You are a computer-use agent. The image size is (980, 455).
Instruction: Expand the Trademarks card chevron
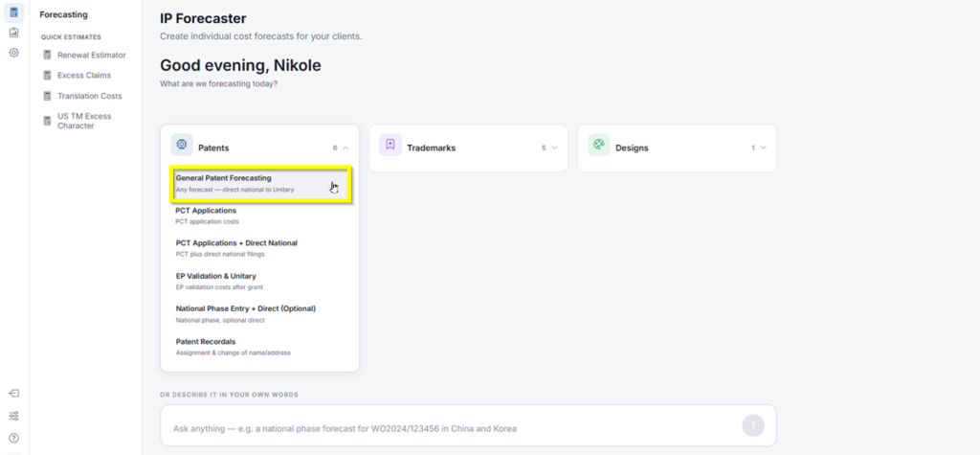click(554, 148)
